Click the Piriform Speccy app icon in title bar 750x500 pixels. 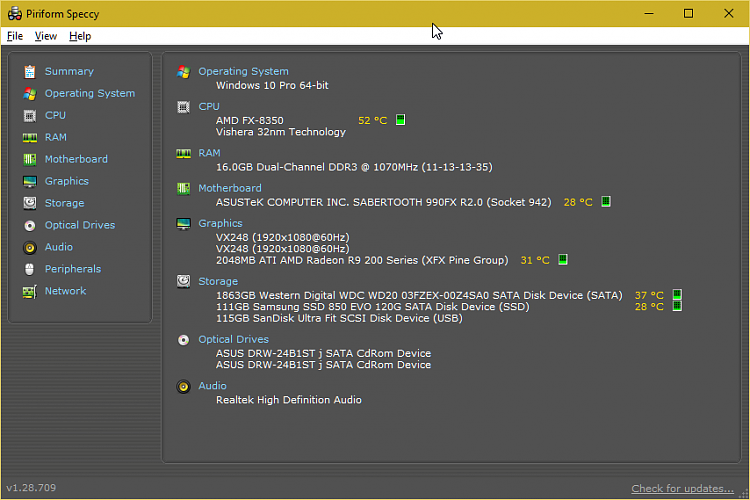pyautogui.click(x=14, y=13)
